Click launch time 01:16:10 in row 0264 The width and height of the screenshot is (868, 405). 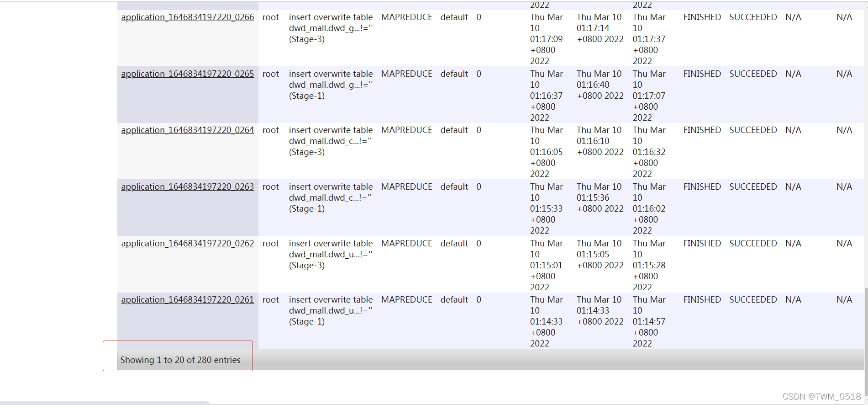point(600,141)
